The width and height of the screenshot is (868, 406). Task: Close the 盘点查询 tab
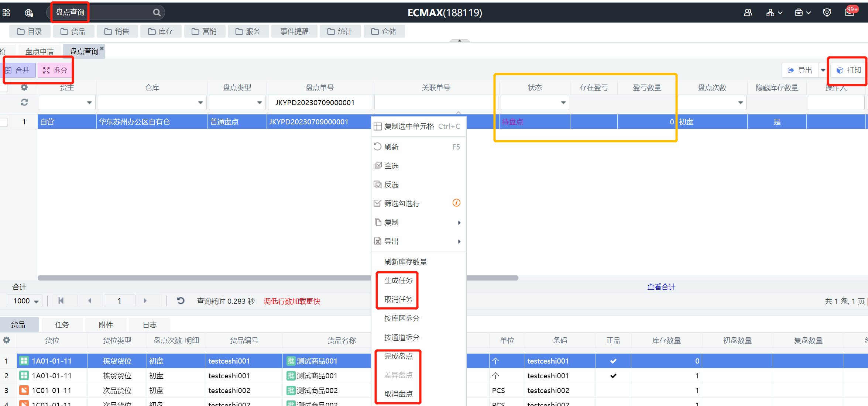[102, 48]
